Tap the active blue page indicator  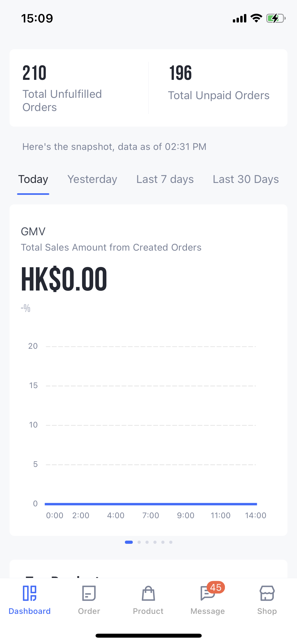click(129, 542)
